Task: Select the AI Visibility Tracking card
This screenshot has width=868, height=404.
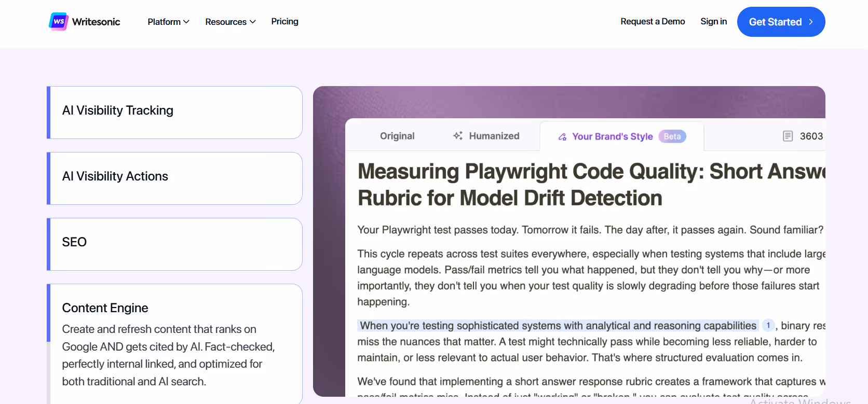Action: pyautogui.click(x=174, y=113)
